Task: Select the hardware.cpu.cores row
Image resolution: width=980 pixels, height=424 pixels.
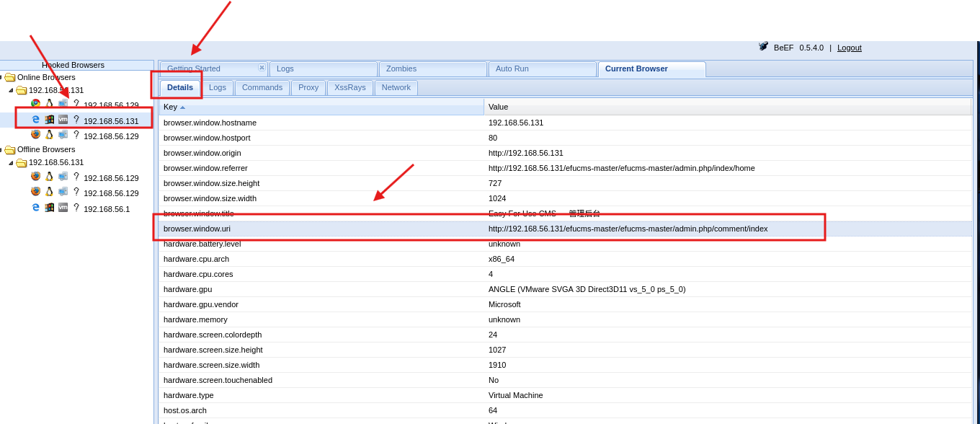Action: click(565, 274)
